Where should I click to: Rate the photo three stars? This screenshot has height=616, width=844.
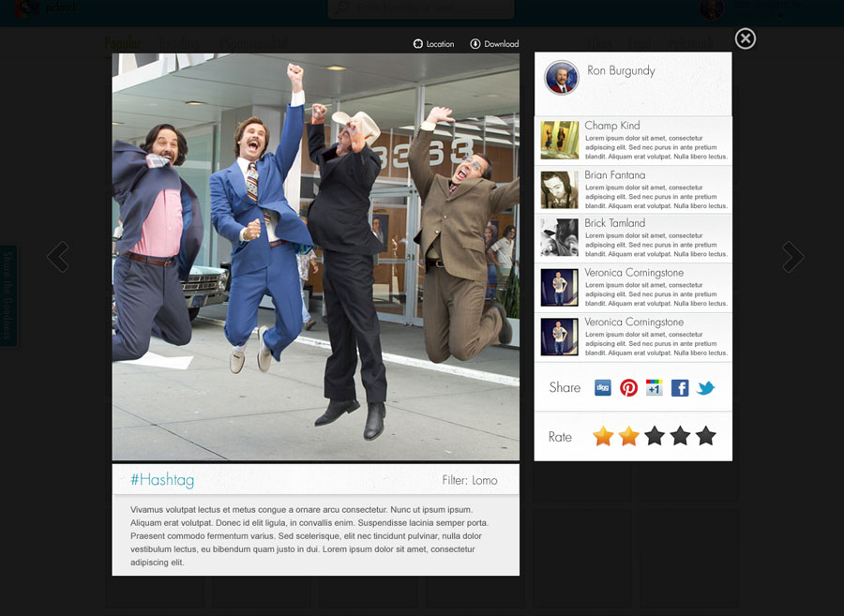coord(655,436)
